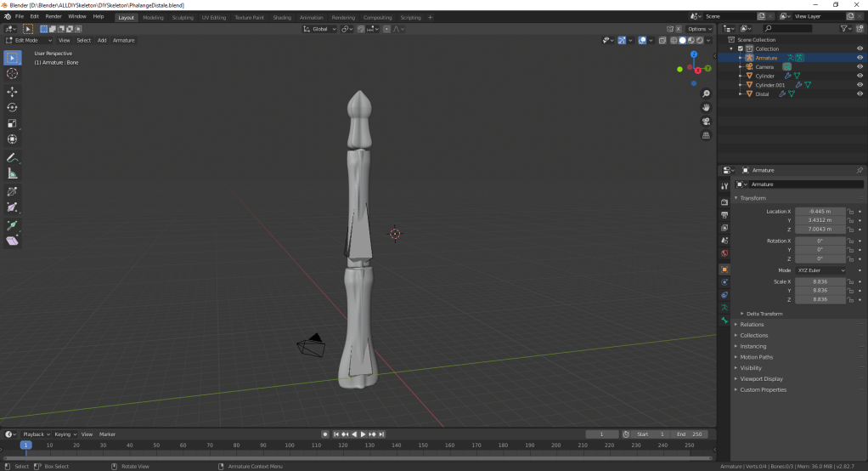This screenshot has width=868, height=471.
Task: Switch to the Sculpting workspace tab
Action: point(182,17)
